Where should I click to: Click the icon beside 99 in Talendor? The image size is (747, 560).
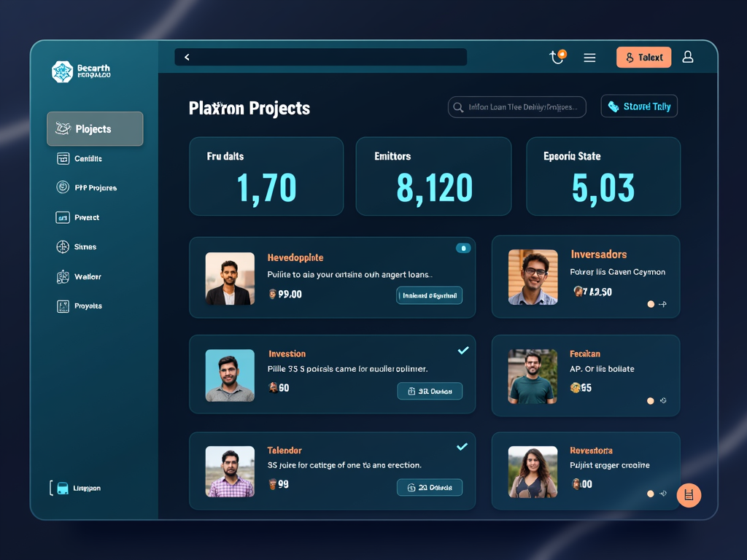273,484
